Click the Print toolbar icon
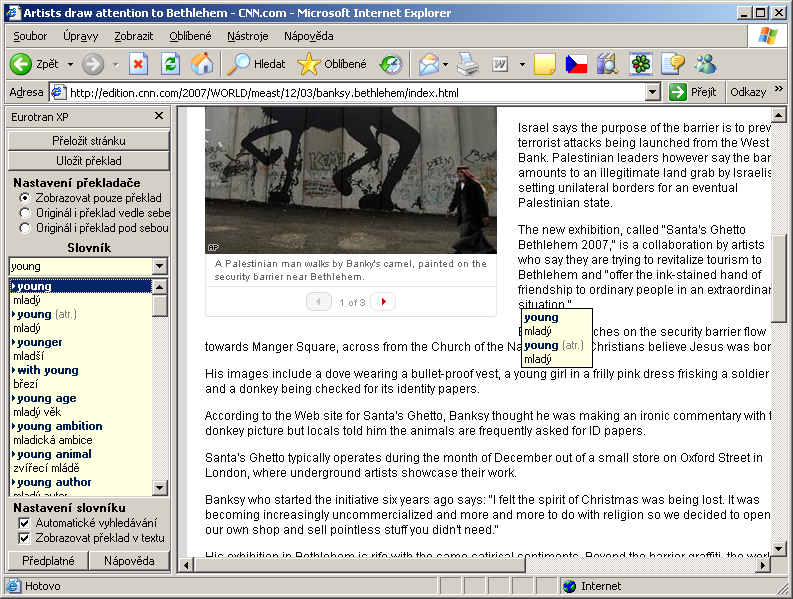The image size is (793, 599). pyautogui.click(x=468, y=64)
